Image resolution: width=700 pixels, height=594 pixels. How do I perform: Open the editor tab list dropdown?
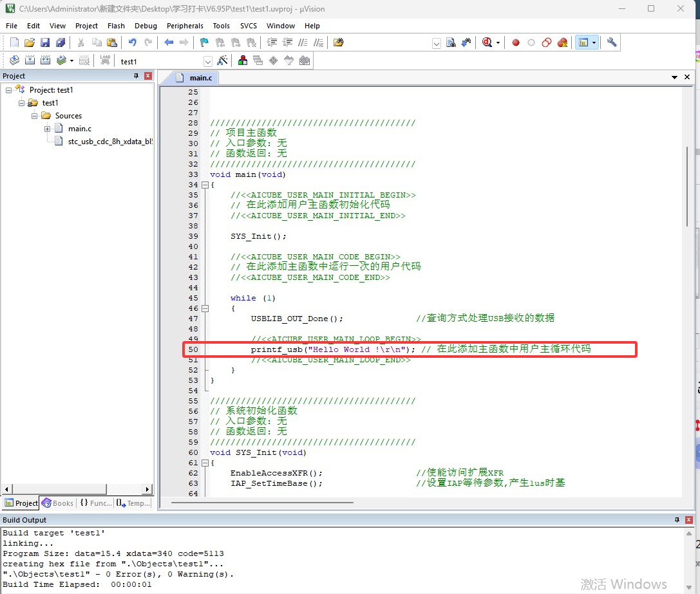click(674, 77)
